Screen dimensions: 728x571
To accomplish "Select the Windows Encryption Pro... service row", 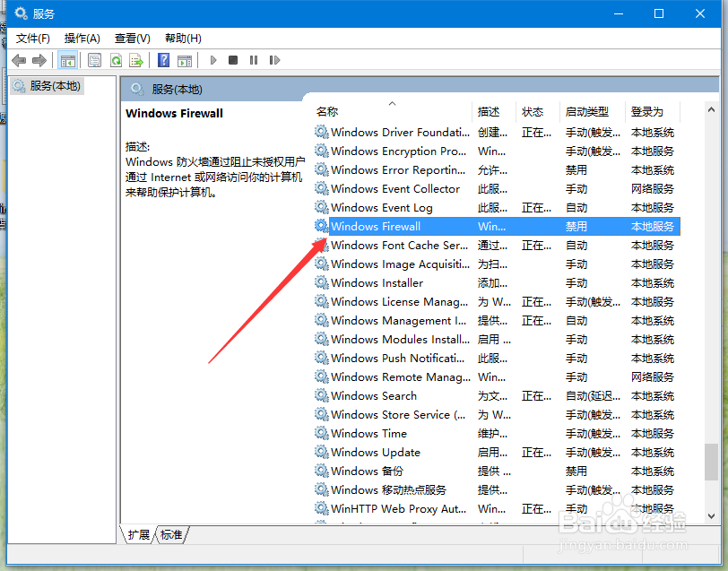I will (497, 151).
